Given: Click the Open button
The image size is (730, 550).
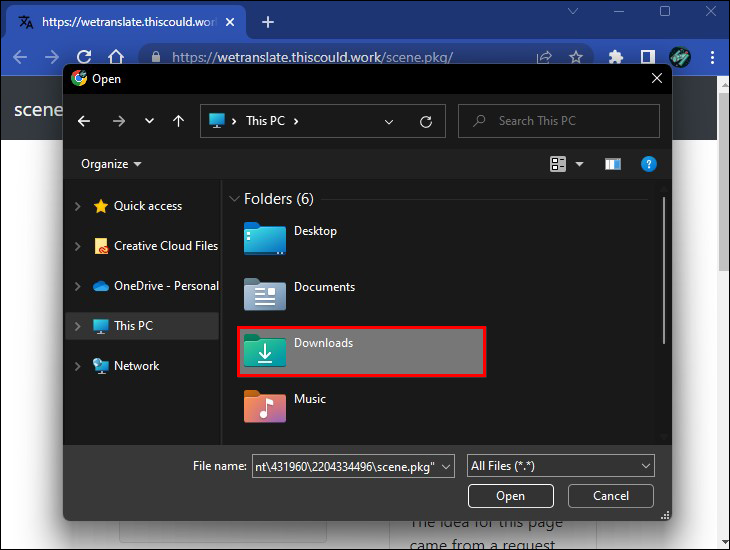Looking at the screenshot, I should coord(511,496).
